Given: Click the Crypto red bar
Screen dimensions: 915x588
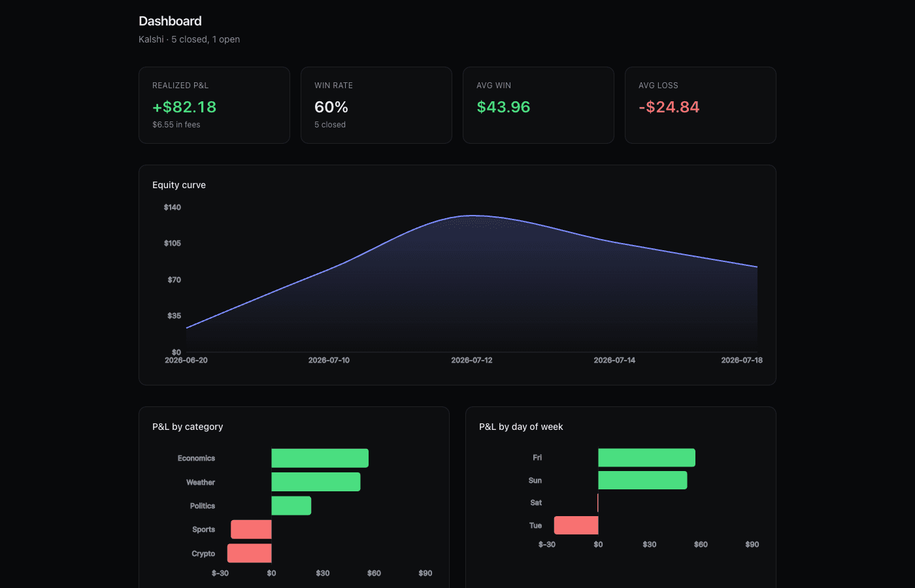Looking at the screenshot, I should [x=250, y=553].
